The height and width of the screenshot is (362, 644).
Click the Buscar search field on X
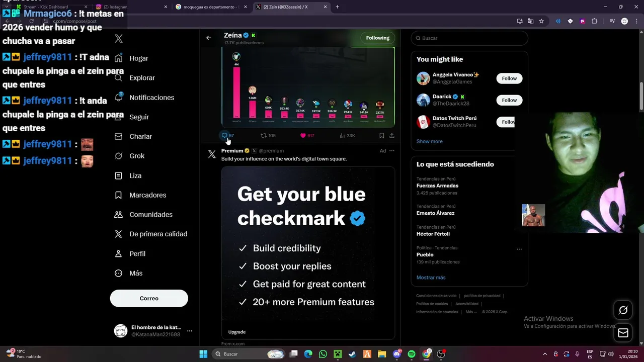point(469,38)
